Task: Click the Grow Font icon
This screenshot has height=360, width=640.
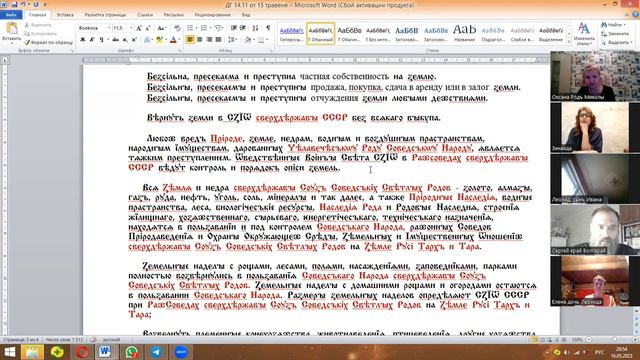Action: [x=139, y=28]
